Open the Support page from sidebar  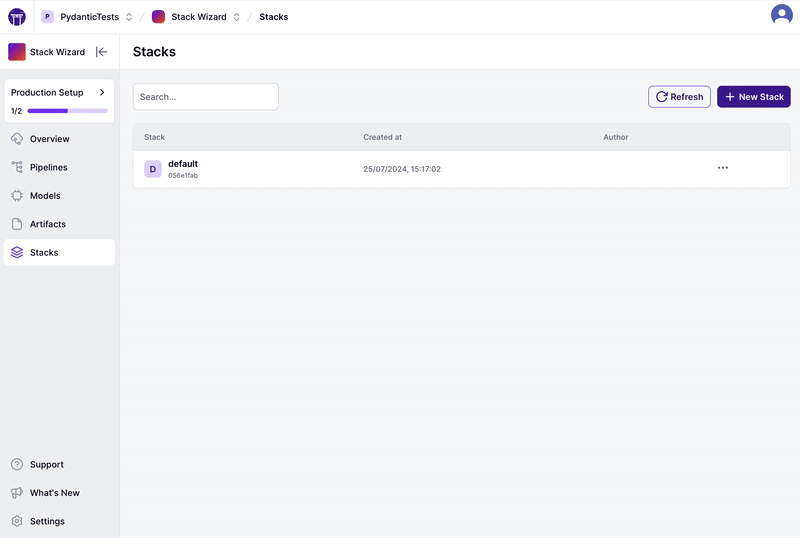[x=46, y=465]
